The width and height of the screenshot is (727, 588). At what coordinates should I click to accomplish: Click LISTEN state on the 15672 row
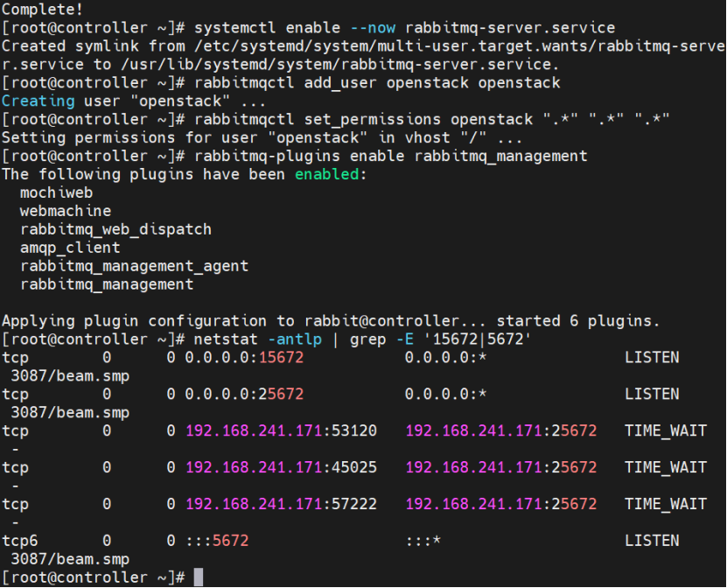[652, 358]
